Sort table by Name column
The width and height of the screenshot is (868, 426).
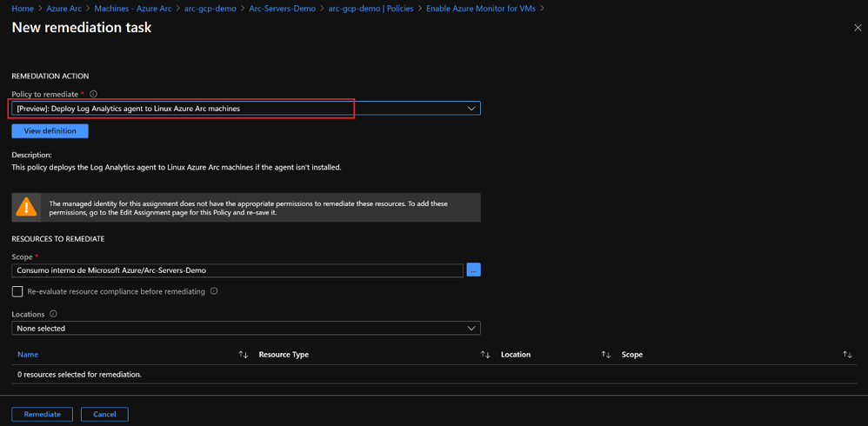[243, 355]
